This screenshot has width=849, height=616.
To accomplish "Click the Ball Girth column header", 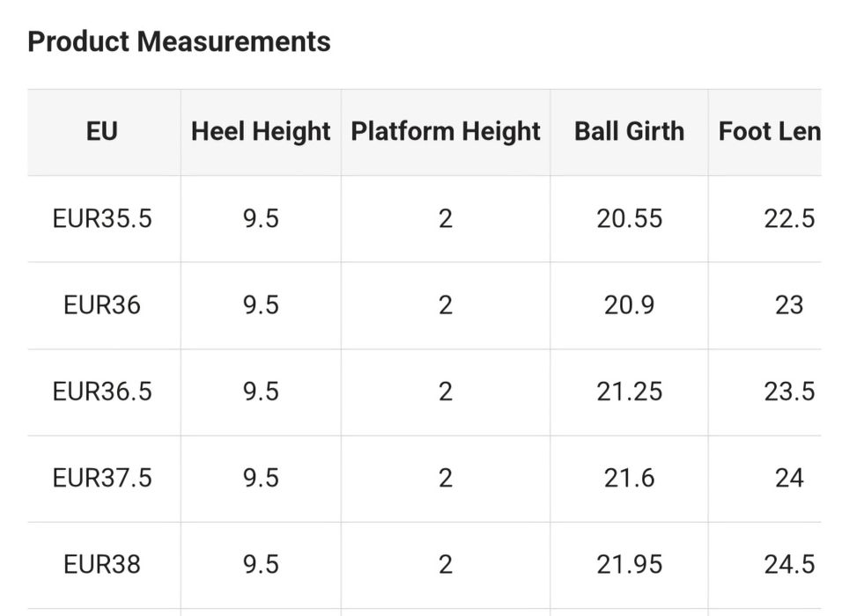I will (x=629, y=132).
